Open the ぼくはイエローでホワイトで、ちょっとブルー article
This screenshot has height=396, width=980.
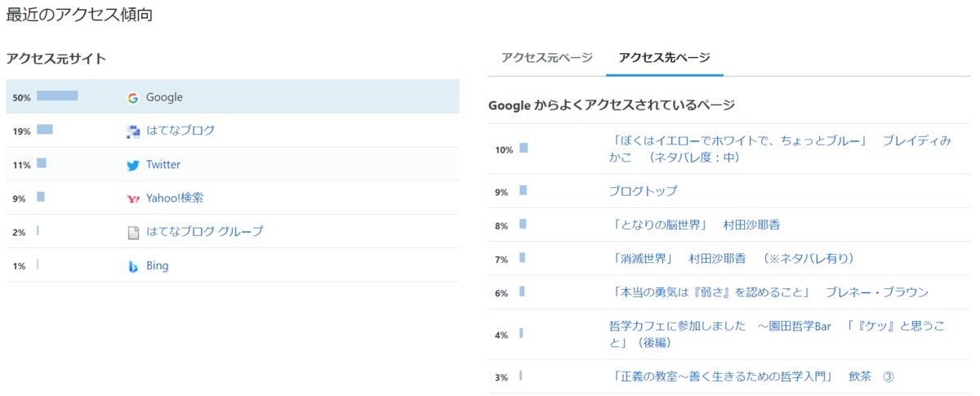(780, 149)
